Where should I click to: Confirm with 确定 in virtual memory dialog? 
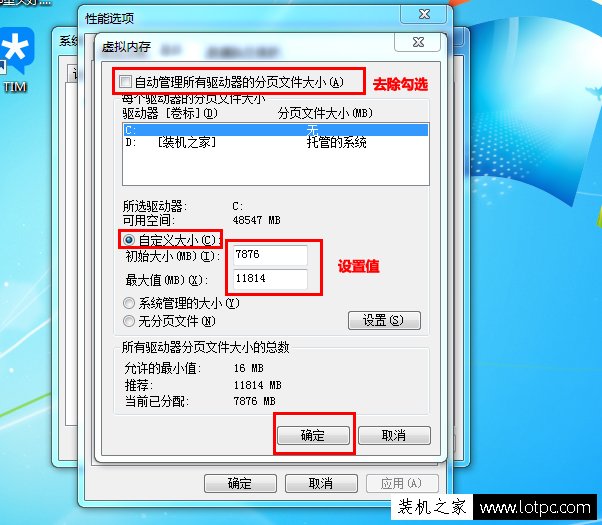click(313, 436)
